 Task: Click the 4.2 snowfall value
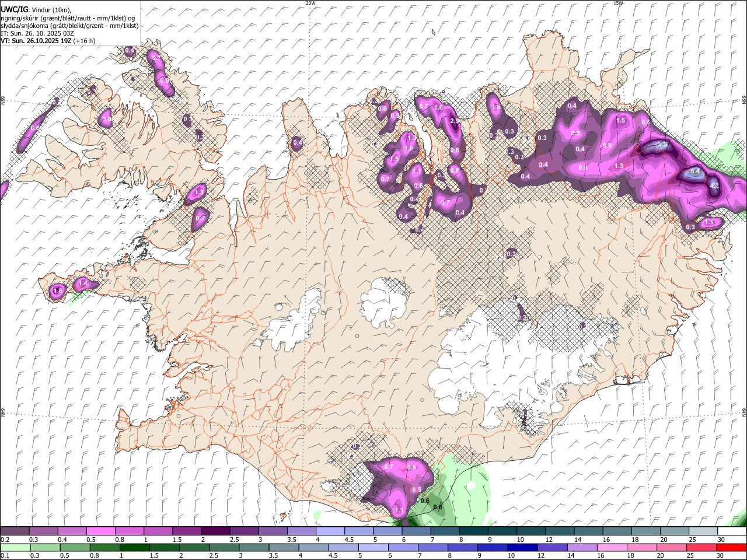click(x=714, y=185)
